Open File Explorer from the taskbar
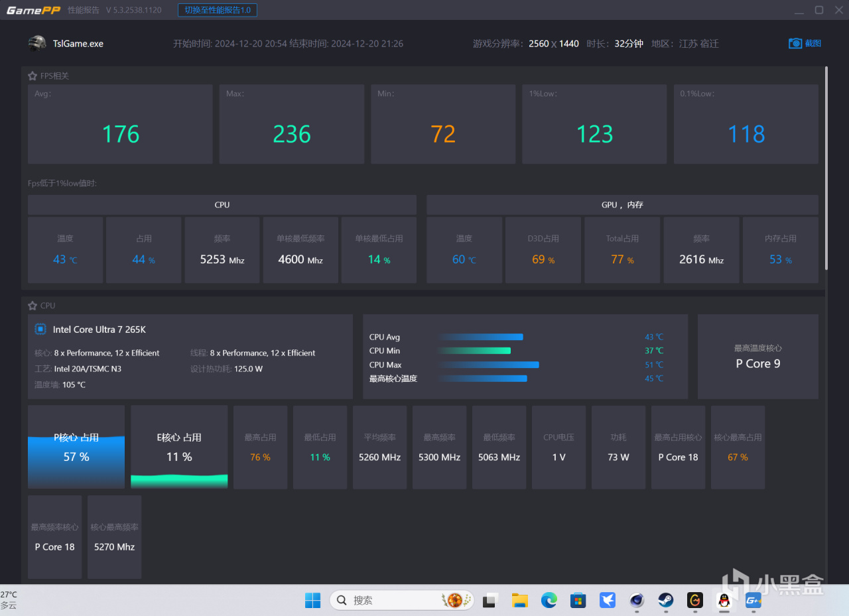 (519, 600)
